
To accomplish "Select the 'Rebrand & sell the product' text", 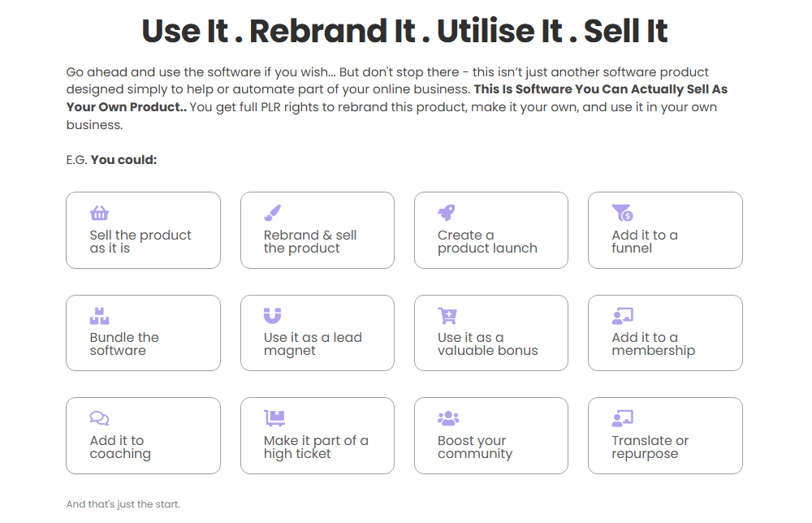I will coord(309,242).
